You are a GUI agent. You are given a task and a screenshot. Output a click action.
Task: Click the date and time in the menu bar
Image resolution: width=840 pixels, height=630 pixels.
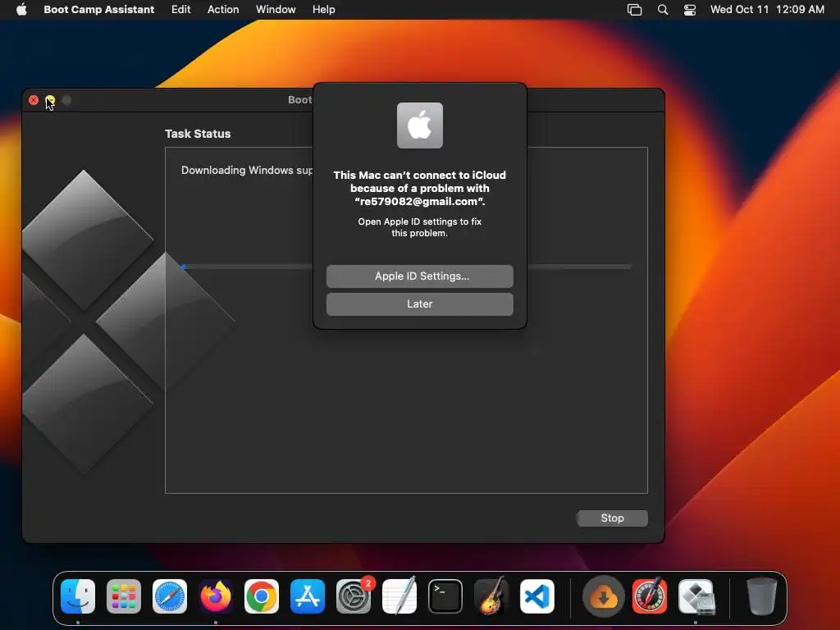[x=767, y=9]
